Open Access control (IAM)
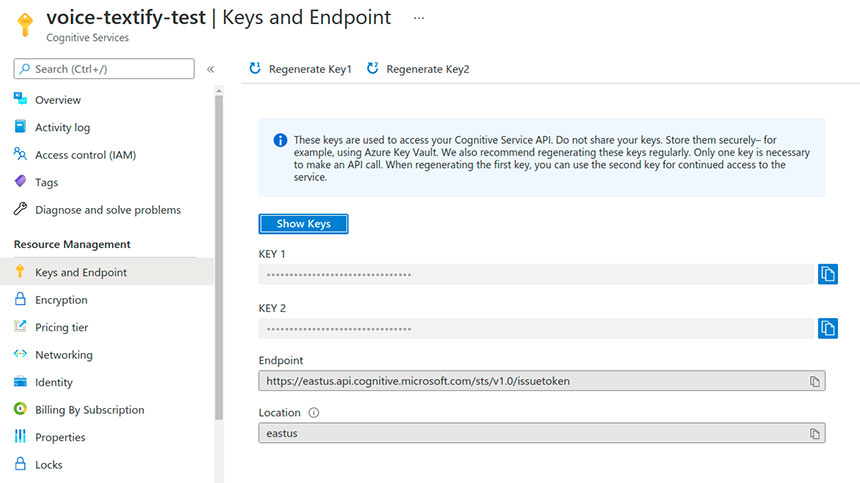This screenshot has height=483, width=860. click(x=85, y=155)
